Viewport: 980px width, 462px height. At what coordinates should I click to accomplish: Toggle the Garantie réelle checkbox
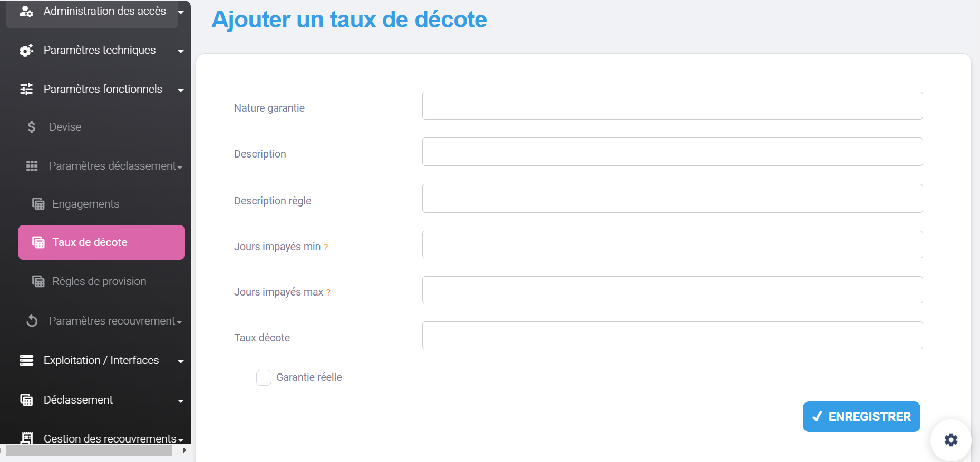pyautogui.click(x=264, y=378)
